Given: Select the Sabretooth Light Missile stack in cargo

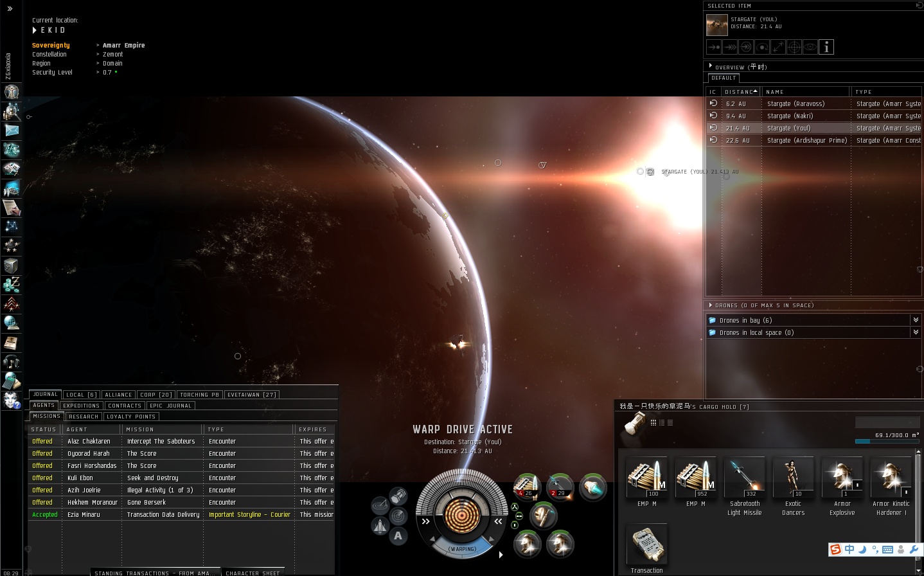Looking at the screenshot, I should tap(745, 487).
